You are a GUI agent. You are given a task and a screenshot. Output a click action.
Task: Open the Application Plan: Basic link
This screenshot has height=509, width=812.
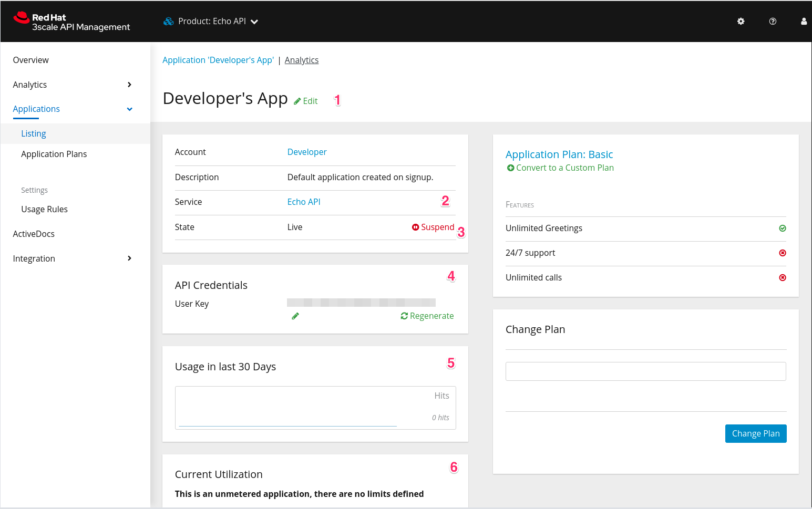(x=559, y=154)
